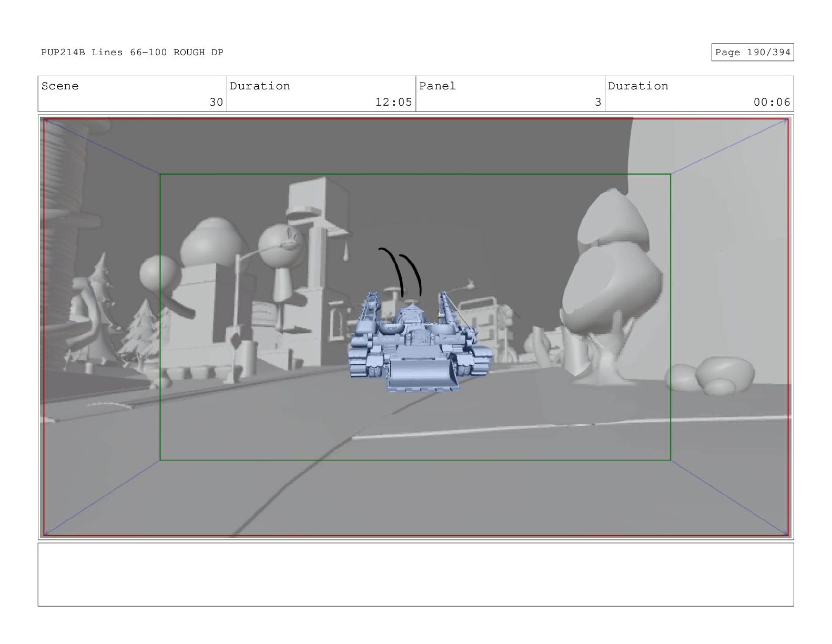Click the scene duration value '12:05'

[393, 102]
